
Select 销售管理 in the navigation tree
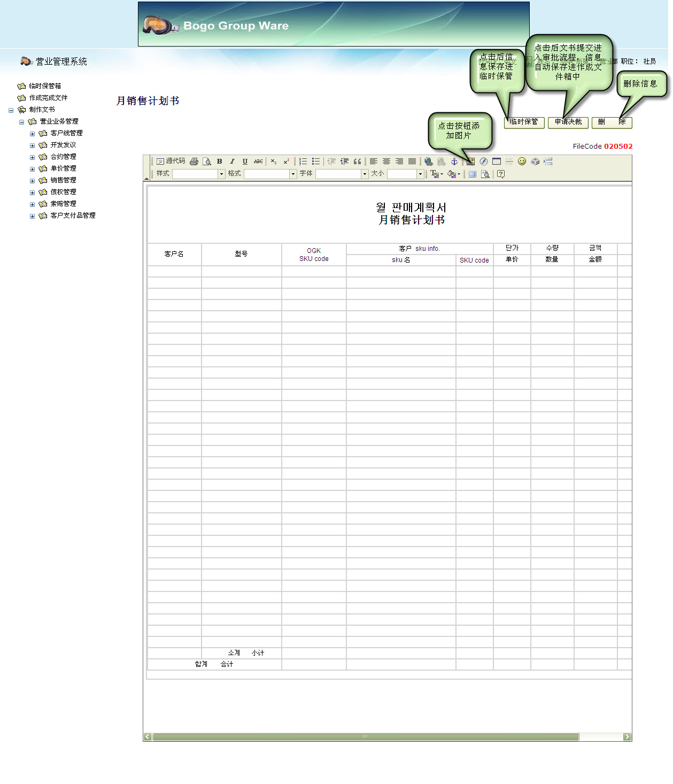pyautogui.click(x=63, y=180)
